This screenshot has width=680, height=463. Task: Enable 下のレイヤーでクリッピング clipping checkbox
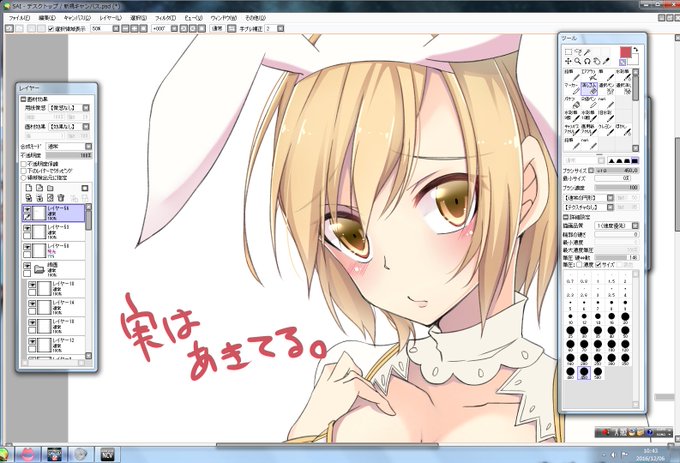coord(24,171)
